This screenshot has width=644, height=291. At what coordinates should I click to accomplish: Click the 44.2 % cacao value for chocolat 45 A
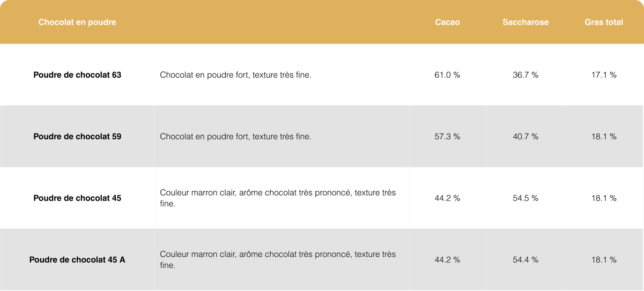447,260
